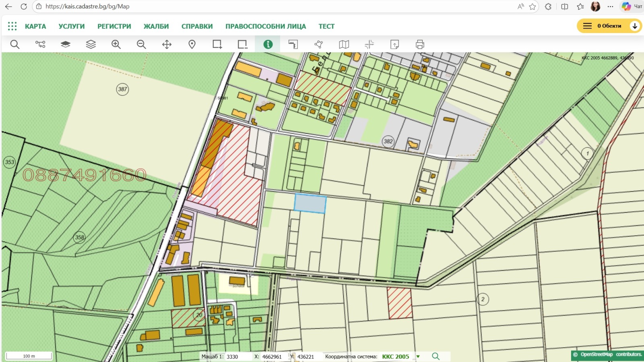Click the location pin marker tool

192,44
